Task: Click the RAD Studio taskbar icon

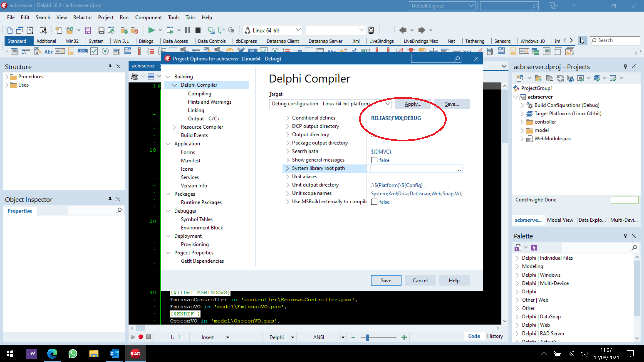Action: pyautogui.click(x=136, y=353)
